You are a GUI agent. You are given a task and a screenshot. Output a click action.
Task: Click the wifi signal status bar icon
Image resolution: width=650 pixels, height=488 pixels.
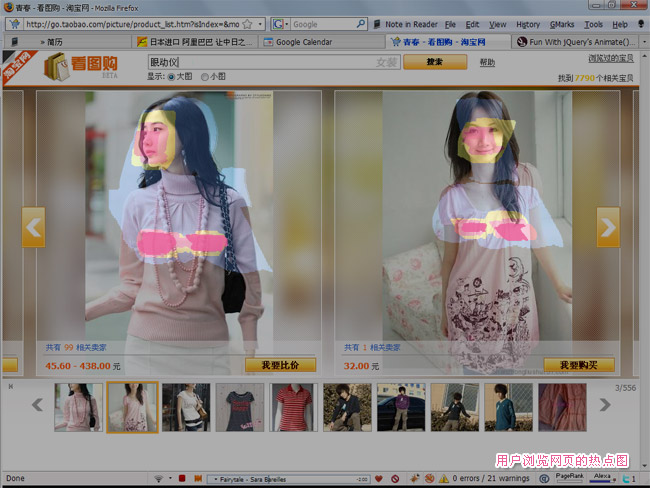click(x=158, y=479)
